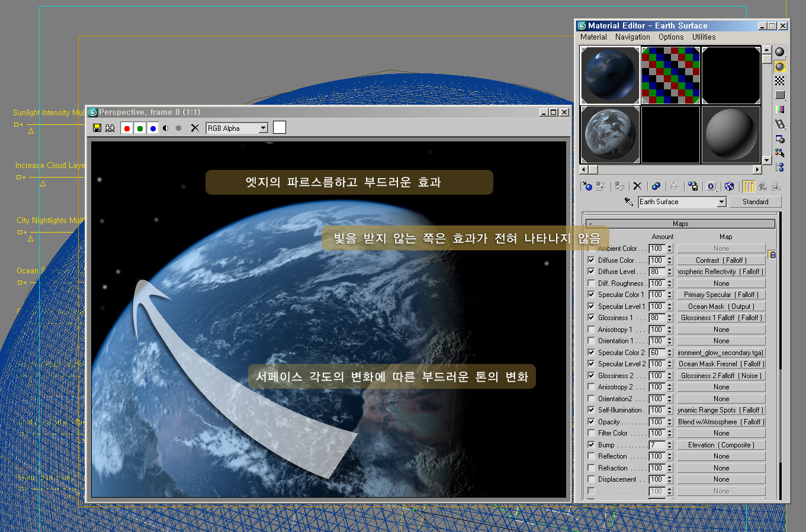
Task: Open the Primary Specular (Falloff) map
Action: 721,295
